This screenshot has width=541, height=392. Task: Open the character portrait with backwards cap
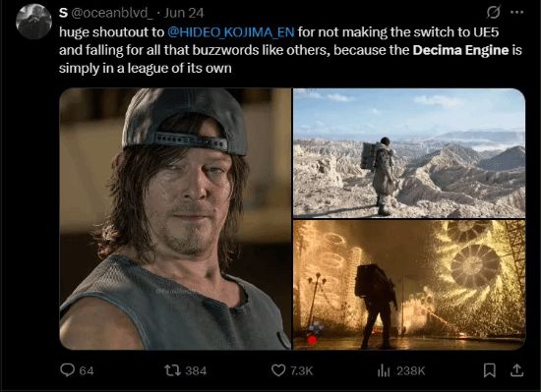(x=175, y=219)
